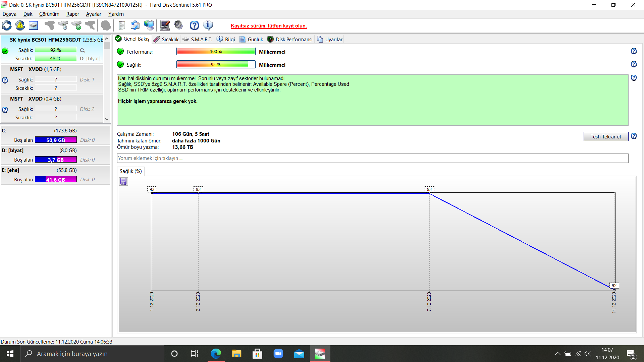Open the disk view toolbar icon
Screen dimensions: 644x362
pyautogui.click(x=34, y=25)
